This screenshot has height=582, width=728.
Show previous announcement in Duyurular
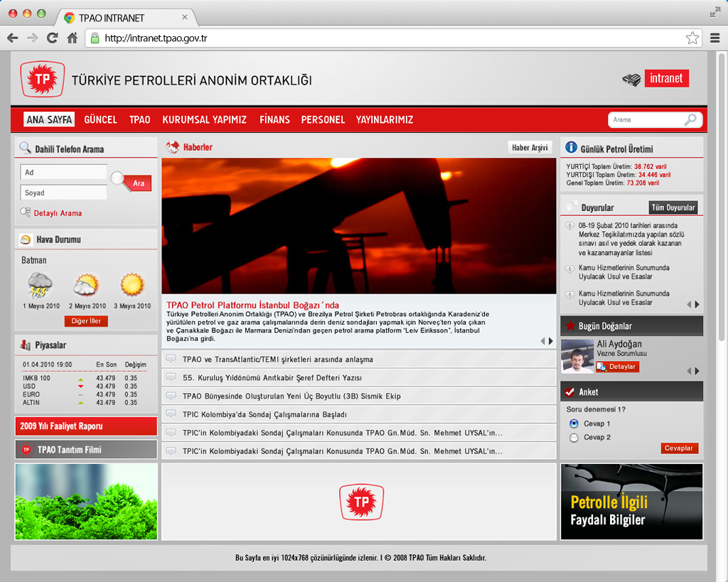click(x=689, y=304)
